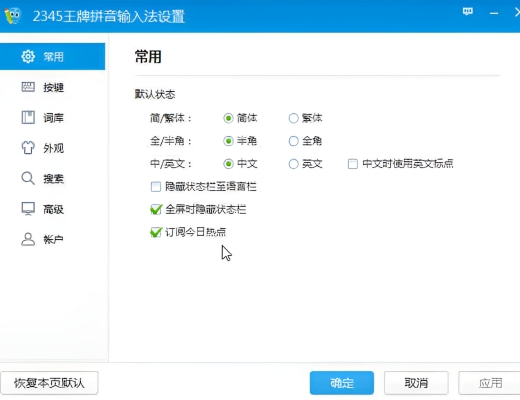Open the 帐户 tab
520x400 pixels.
point(52,239)
